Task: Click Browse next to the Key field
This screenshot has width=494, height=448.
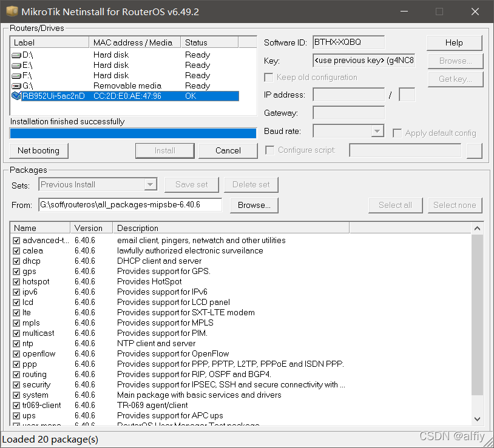Action: point(455,61)
